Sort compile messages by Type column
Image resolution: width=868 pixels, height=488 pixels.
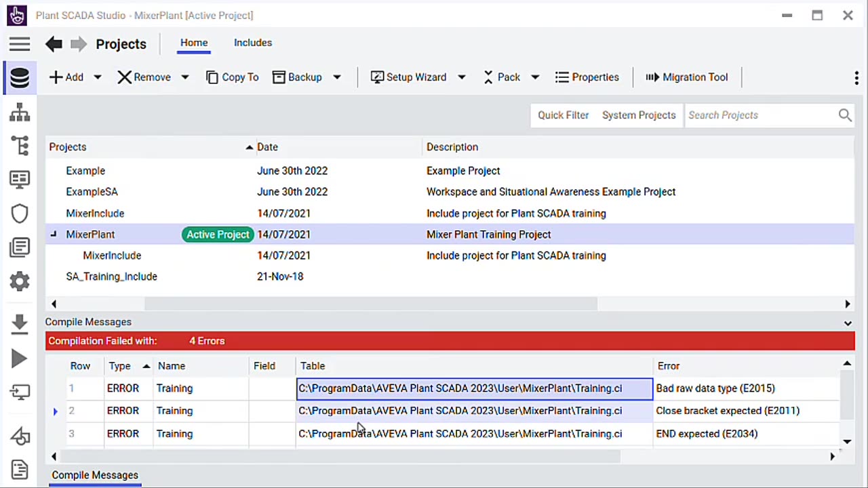coord(129,366)
